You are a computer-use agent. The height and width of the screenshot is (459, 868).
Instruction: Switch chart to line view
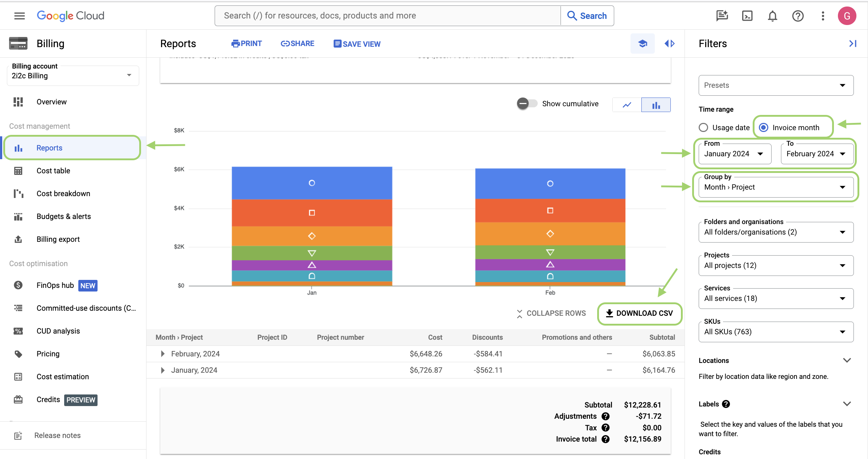click(627, 105)
